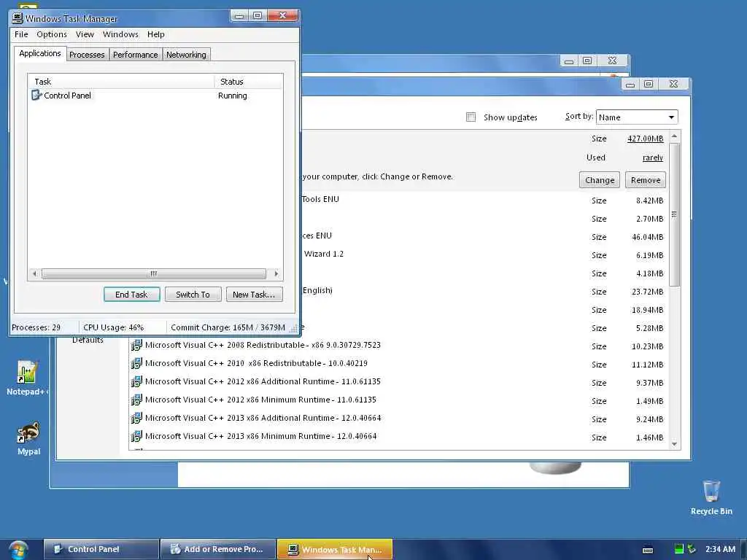Open the Sort by Name dropdown
Image resolution: width=747 pixels, height=560 pixels.
click(x=636, y=117)
